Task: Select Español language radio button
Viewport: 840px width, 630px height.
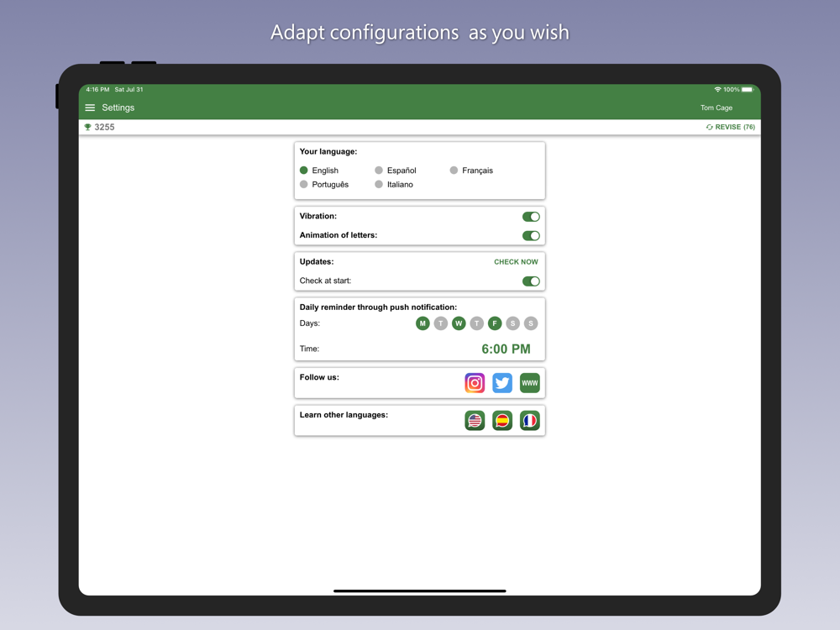Action: pos(379,171)
